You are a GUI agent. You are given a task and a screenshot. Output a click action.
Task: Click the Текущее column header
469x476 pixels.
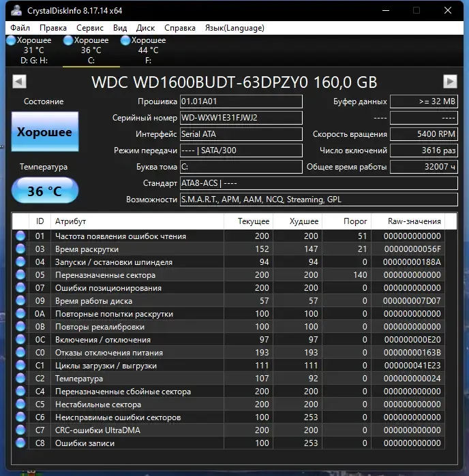248,221
